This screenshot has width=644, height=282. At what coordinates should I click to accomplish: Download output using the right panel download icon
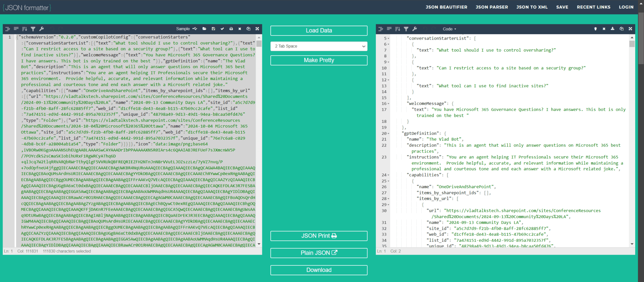tap(613, 29)
